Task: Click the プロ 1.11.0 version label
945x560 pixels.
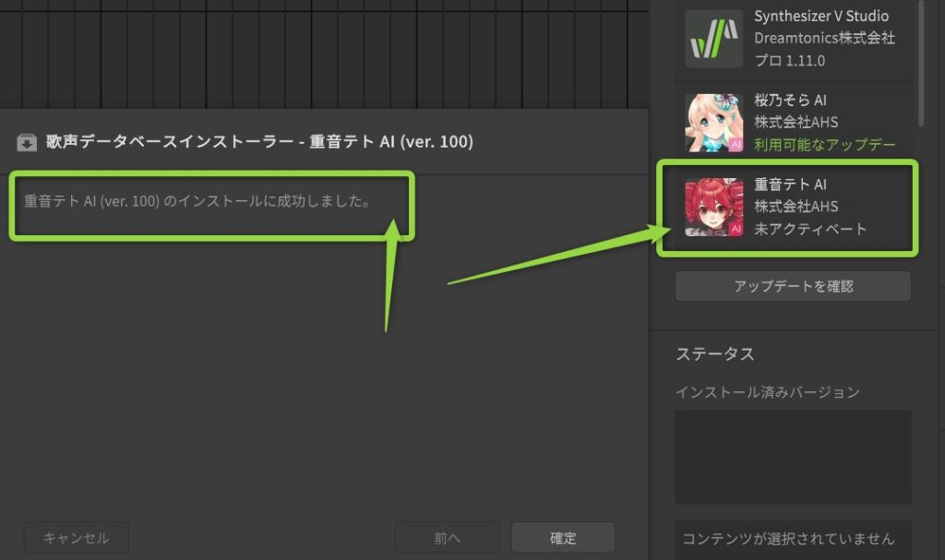Action: [790, 60]
